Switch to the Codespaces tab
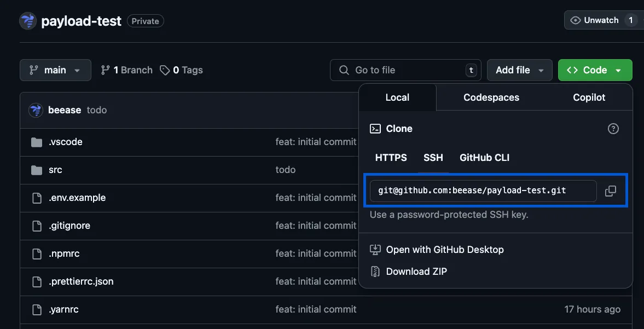The height and width of the screenshot is (329, 644). click(x=491, y=97)
